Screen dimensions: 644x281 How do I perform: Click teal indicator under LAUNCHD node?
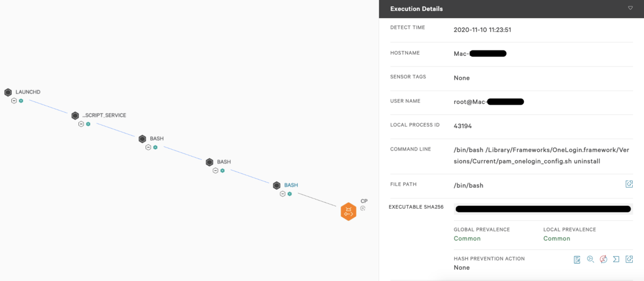21,101
